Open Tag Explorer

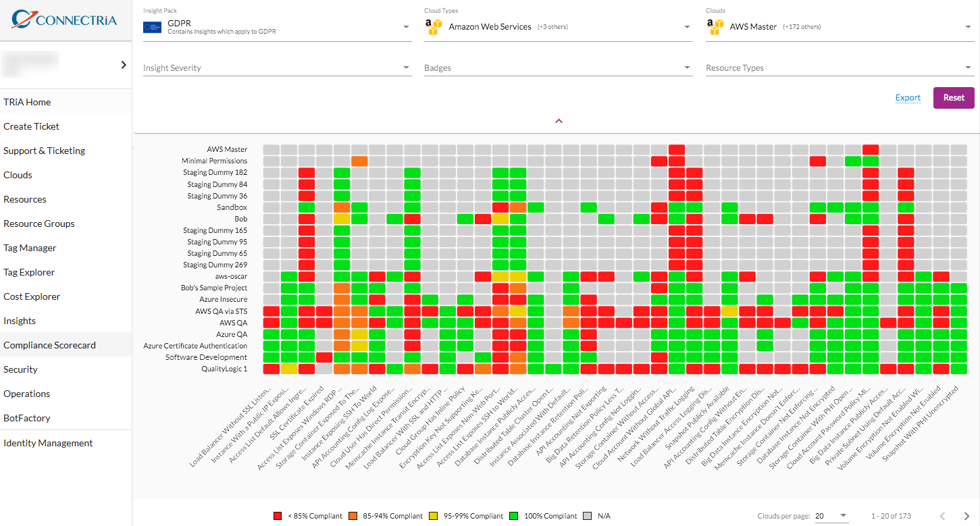(66, 272)
